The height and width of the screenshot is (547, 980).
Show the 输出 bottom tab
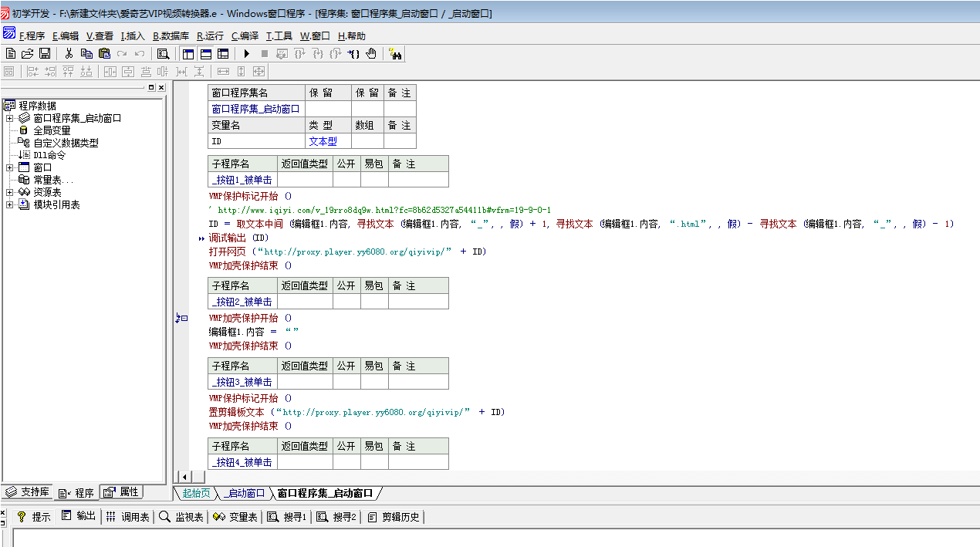(79, 516)
